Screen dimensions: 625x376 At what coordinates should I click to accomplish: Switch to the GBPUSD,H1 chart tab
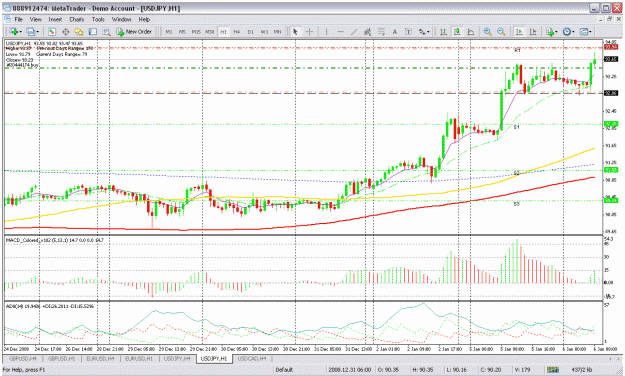click(61, 358)
